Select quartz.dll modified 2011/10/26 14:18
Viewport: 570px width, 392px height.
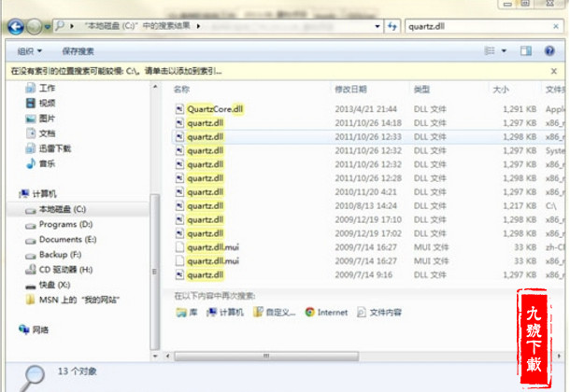205,123
